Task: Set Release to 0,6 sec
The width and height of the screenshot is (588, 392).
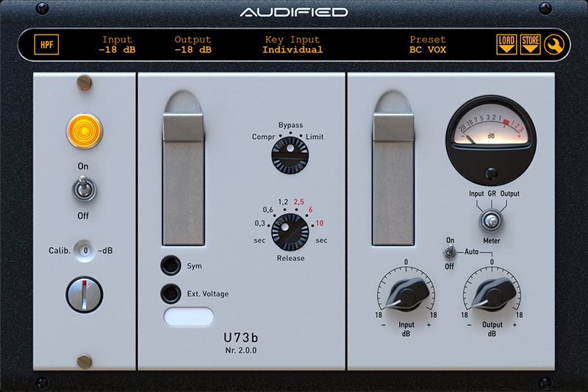Action: click(268, 210)
